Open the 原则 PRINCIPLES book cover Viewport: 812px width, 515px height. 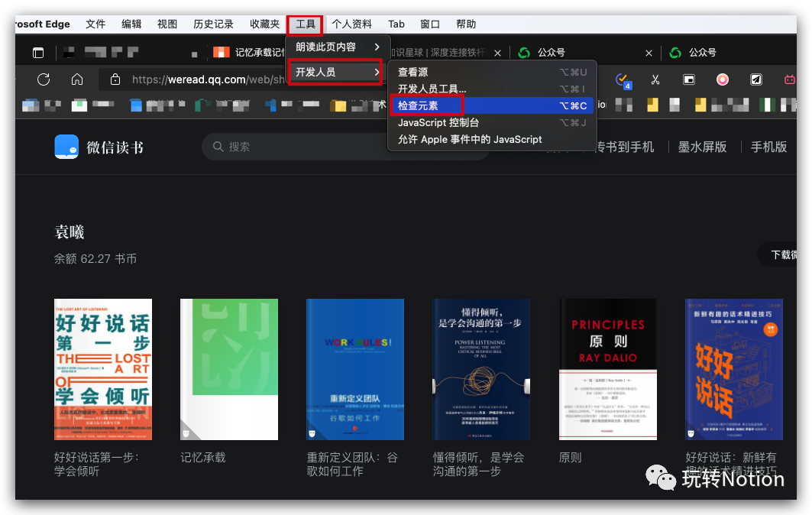(607, 369)
